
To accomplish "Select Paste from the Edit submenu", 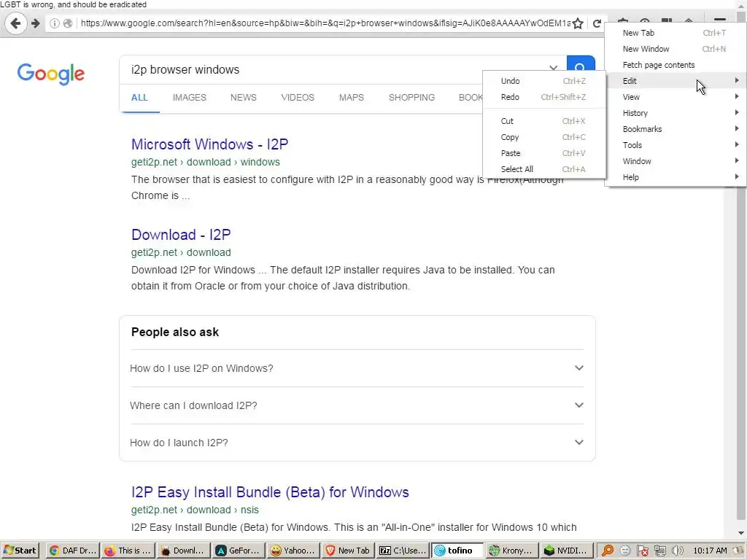I will click(x=544, y=153).
